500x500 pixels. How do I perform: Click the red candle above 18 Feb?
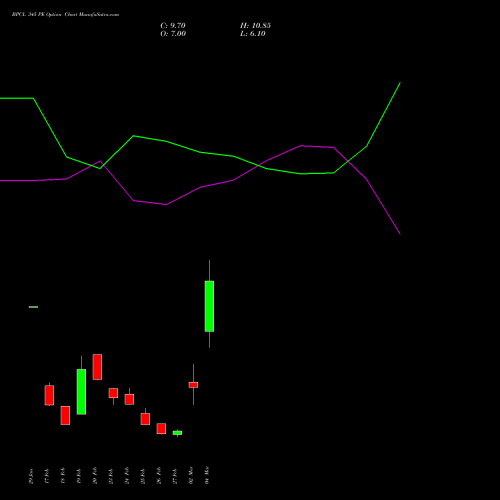[65, 415]
